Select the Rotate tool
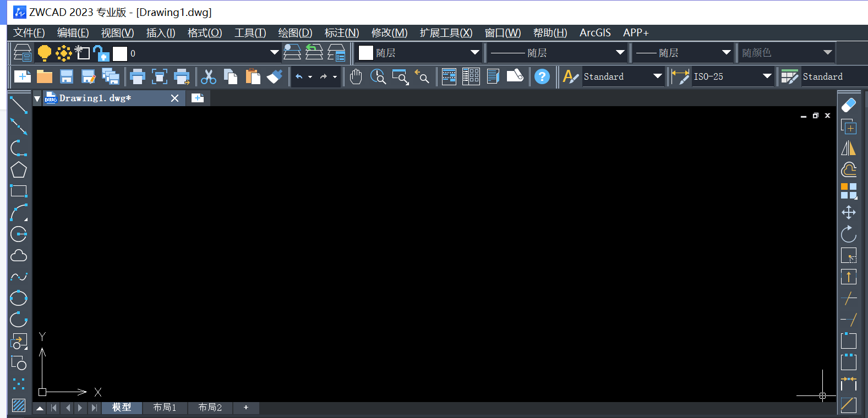 pyautogui.click(x=849, y=234)
